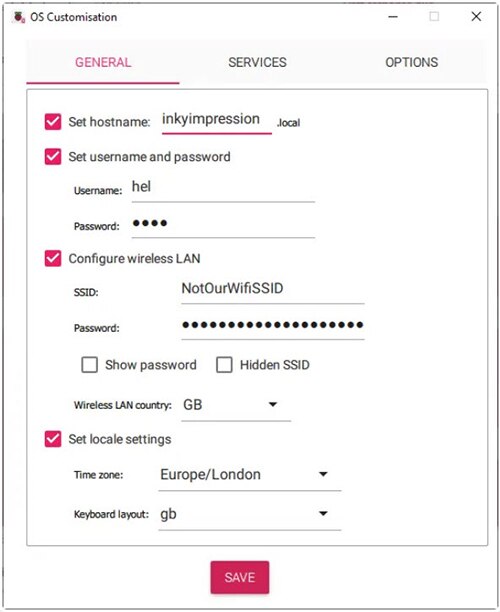Toggle Set locale settings checkbox

[x=53, y=439]
